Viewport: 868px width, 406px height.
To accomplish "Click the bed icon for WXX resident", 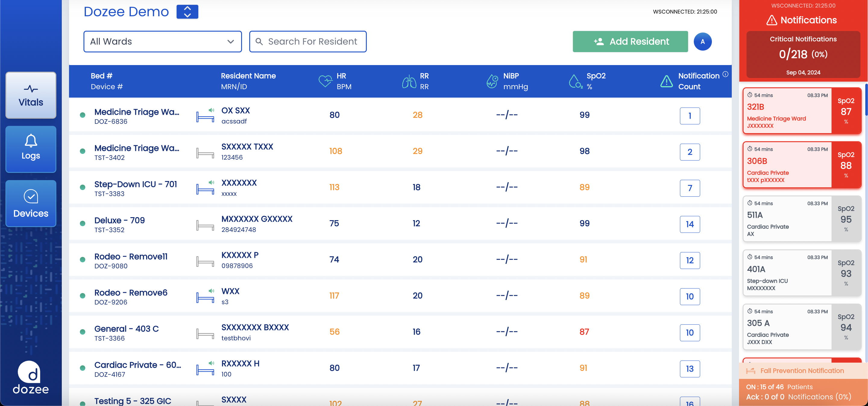I will (x=205, y=297).
